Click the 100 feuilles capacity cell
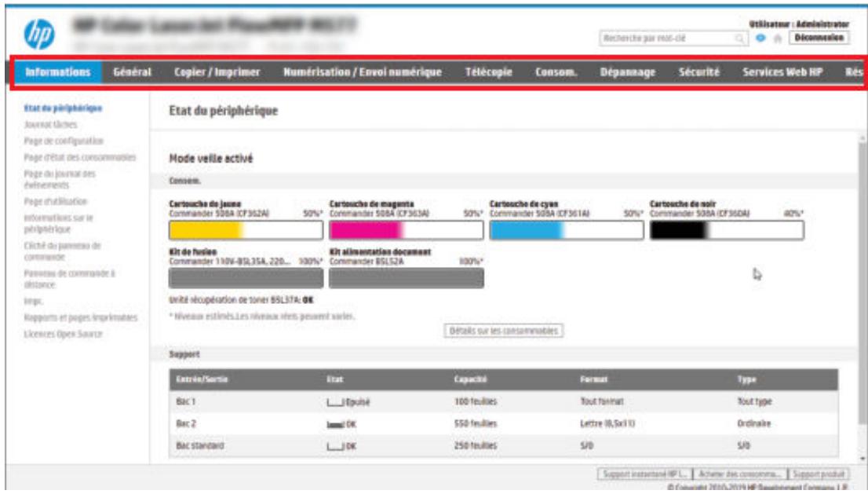The height and width of the screenshot is (494, 868). (476, 401)
